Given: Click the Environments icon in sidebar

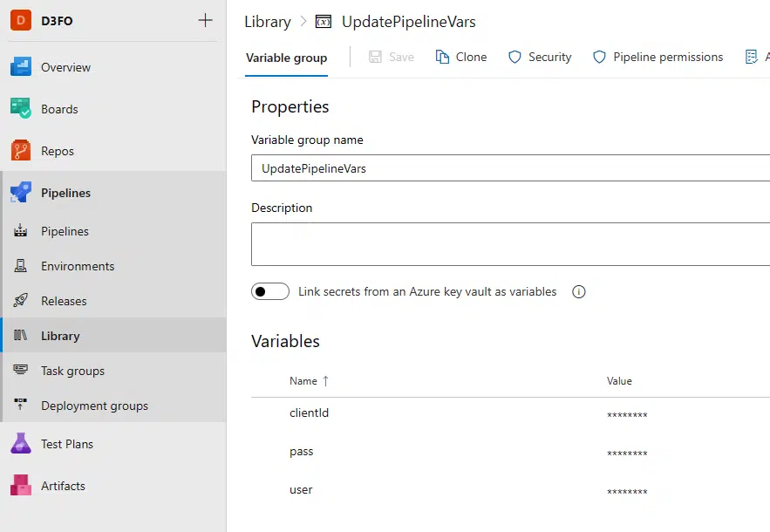Looking at the screenshot, I should [x=21, y=266].
